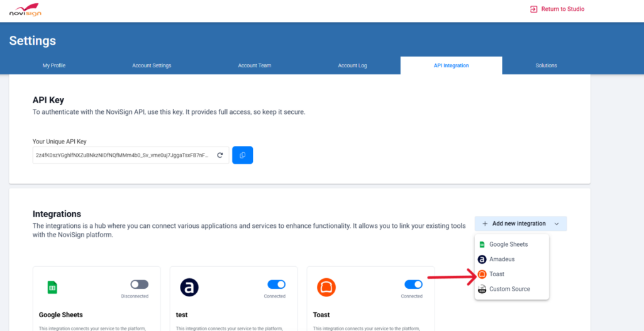The height and width of the screenshot is (331, 644).
Task: Switch to the Account Team tab
Action: pyautogui.click(x=255, y=65)
